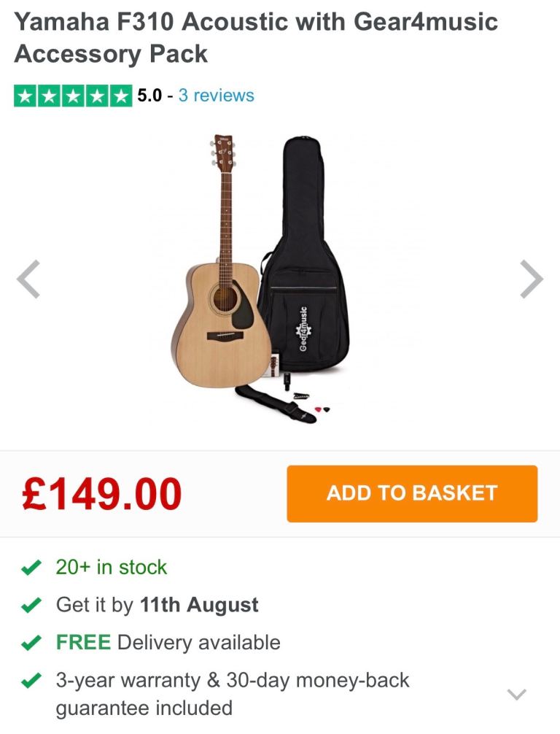Click the FREE Delivery available text
This screenshot has height=734, width=560.
[x=168, y=642]
